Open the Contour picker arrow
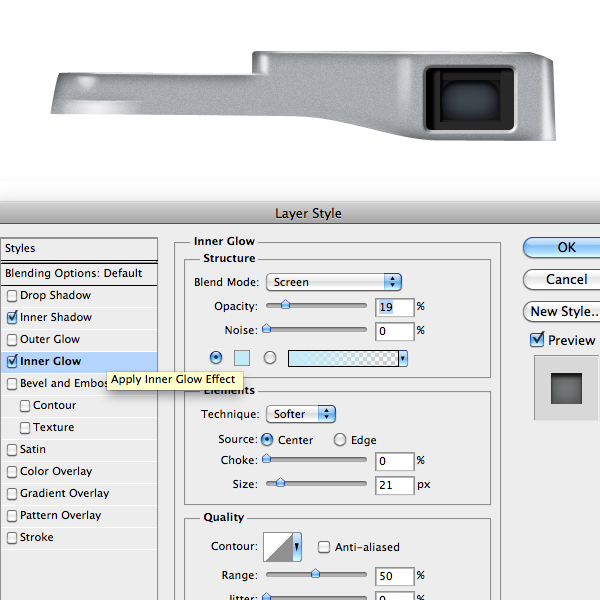 pos(297,547)
